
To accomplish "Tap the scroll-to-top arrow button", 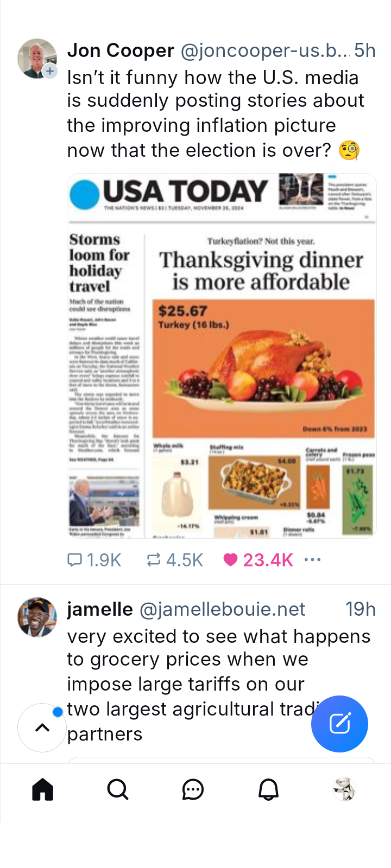I will click(x=42, y=727).
